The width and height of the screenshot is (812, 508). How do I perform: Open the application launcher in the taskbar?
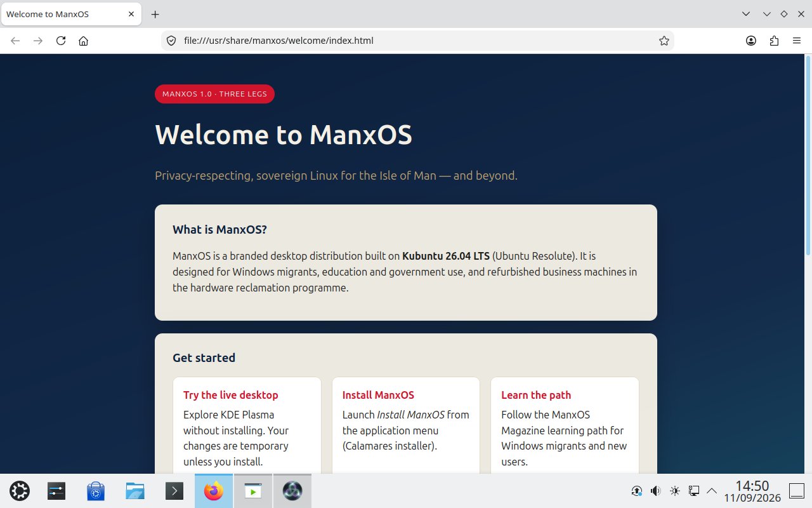click(x=20, y=491)
